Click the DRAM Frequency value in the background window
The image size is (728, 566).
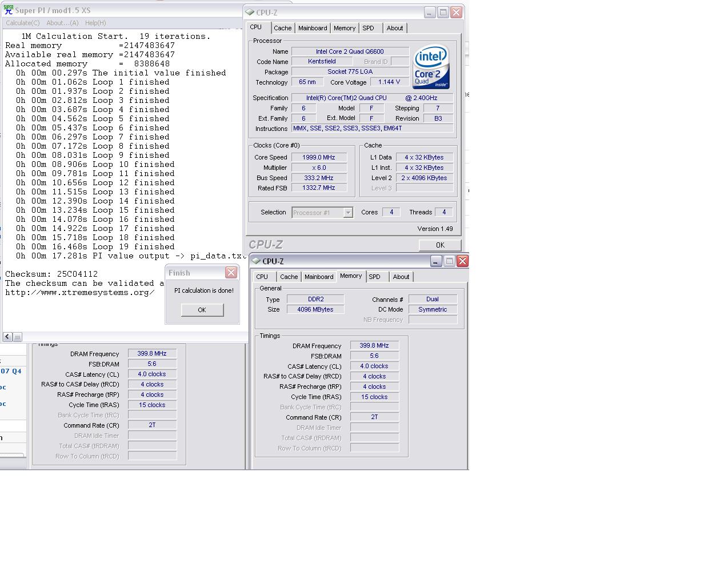click(x=152, y=353)
